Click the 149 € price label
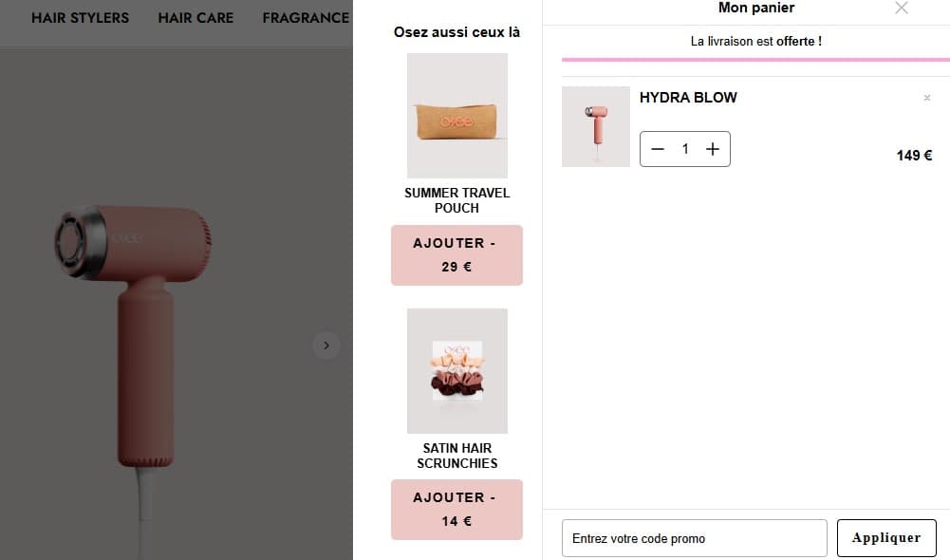This screenshot has width=950, height=560. (912, 155)
